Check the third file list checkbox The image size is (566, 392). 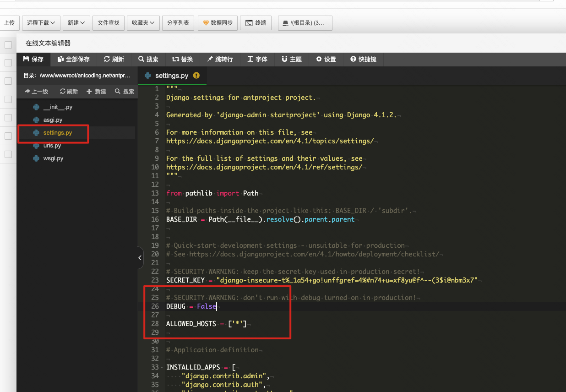pyautogui.click(x=8, y=81)
